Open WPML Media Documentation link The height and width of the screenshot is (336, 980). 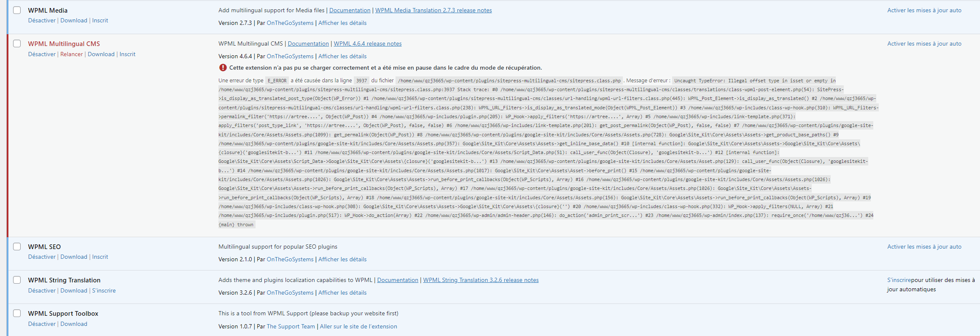tap(350, 10)
